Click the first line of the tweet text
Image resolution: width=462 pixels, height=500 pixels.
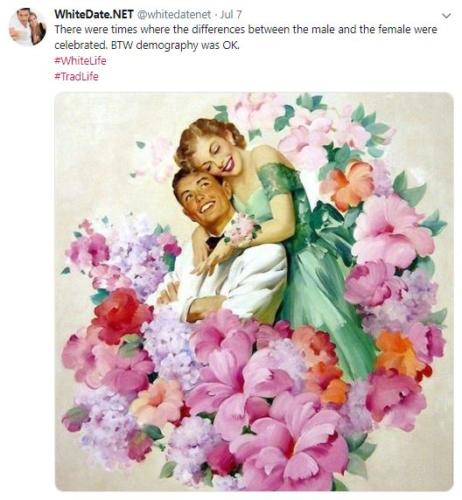click(246, 30)
